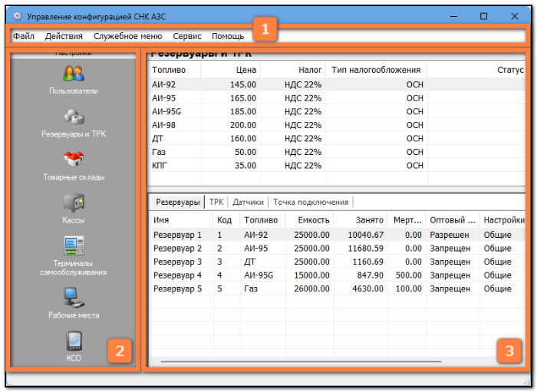Select the Резервуар 3 row
The width and height of the screenshot is (537, 392).
[x=338, y=262]
